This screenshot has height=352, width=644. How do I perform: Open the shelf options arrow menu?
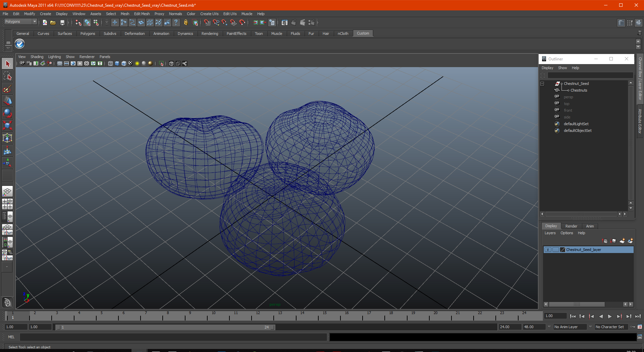[8, 48]
